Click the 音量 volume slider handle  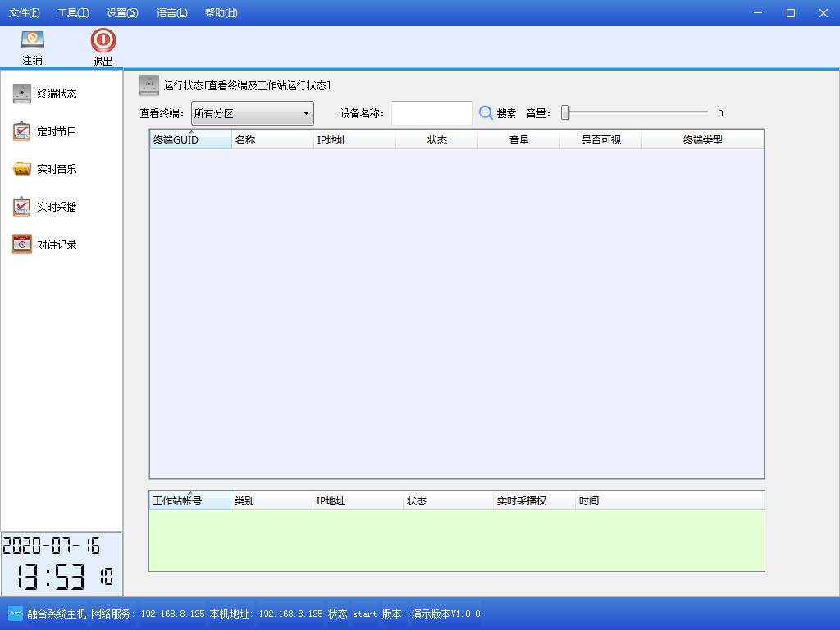pyautogui.click(x=565, y=113)
